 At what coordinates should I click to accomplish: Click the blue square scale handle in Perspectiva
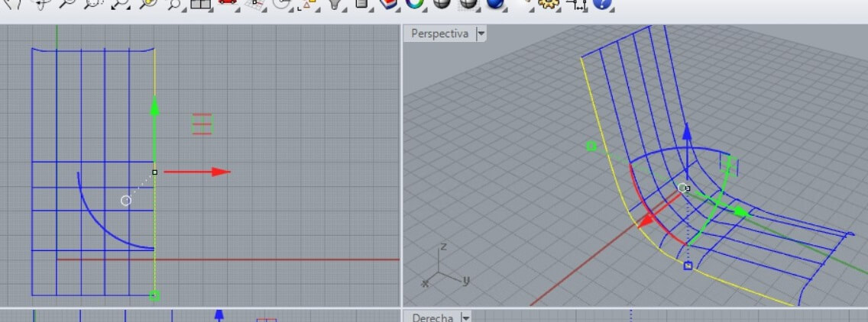point(688,266)
